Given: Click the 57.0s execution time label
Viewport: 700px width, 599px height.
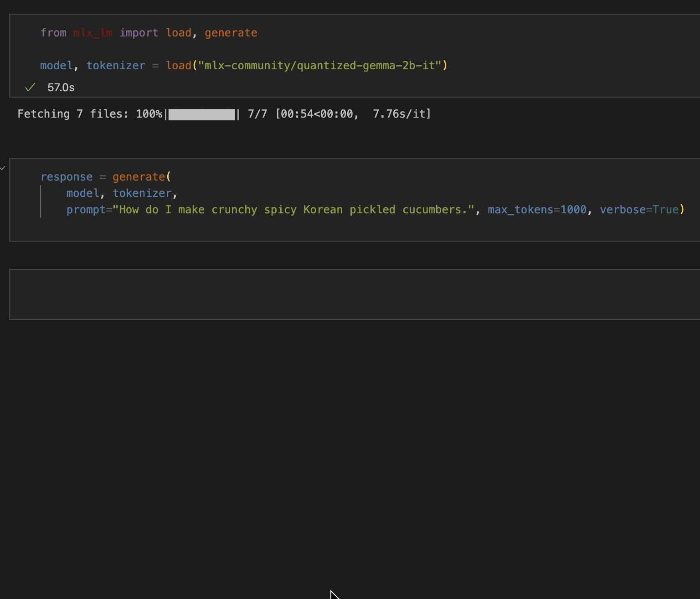Looking at the screenshot, I should click(x=61, y=88).
